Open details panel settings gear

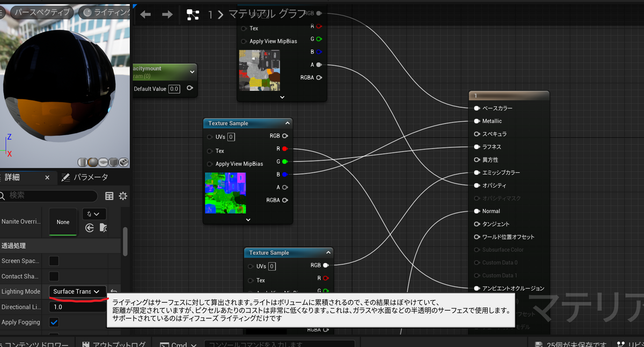click(x=123, y=196)
